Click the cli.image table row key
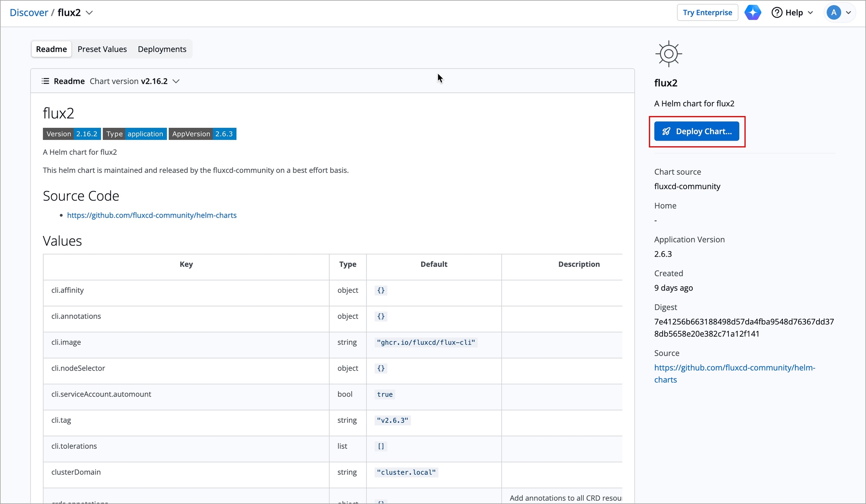866x504 pixels. click(66, 342)
